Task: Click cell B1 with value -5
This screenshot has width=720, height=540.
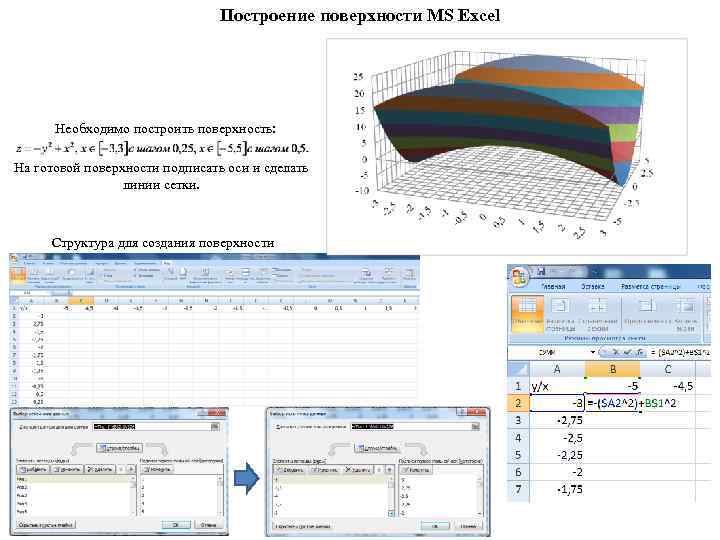Action: [x=612, y=386]
